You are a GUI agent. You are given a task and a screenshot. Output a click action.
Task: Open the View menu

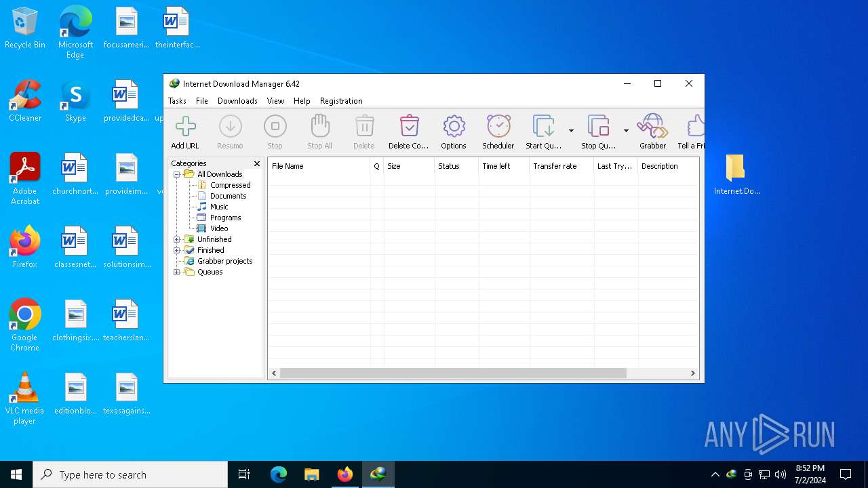(x=275, y=101)
